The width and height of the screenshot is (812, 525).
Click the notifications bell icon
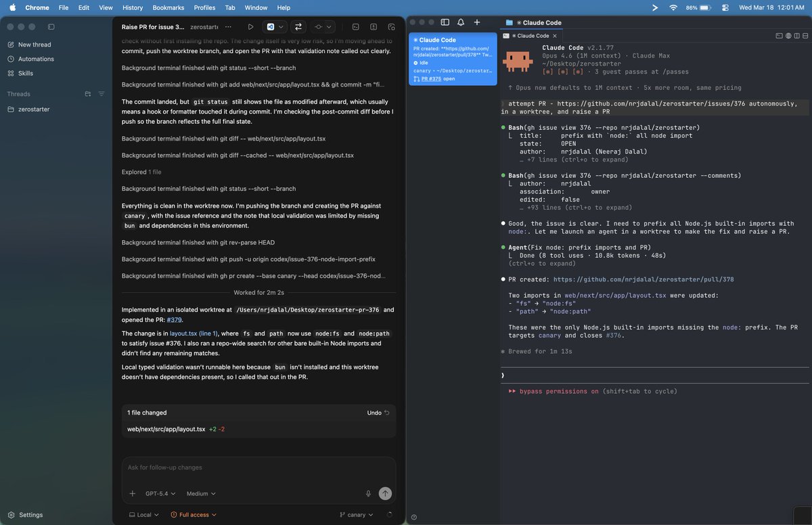pos(461,22)
